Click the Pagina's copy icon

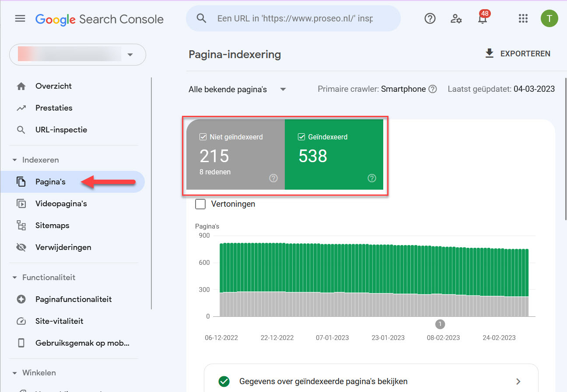tap(21, 182)
